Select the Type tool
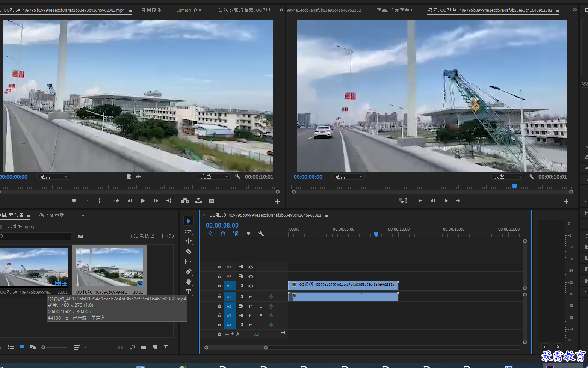The image size is (588, 368). tap(189, 292)
